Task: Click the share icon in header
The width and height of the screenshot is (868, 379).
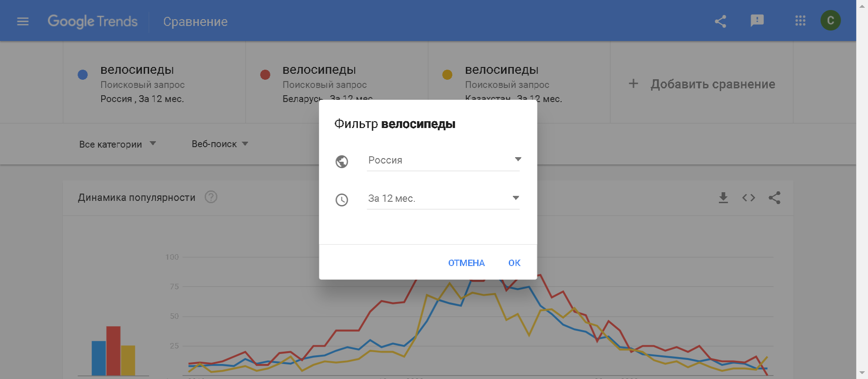Action: 720,21
